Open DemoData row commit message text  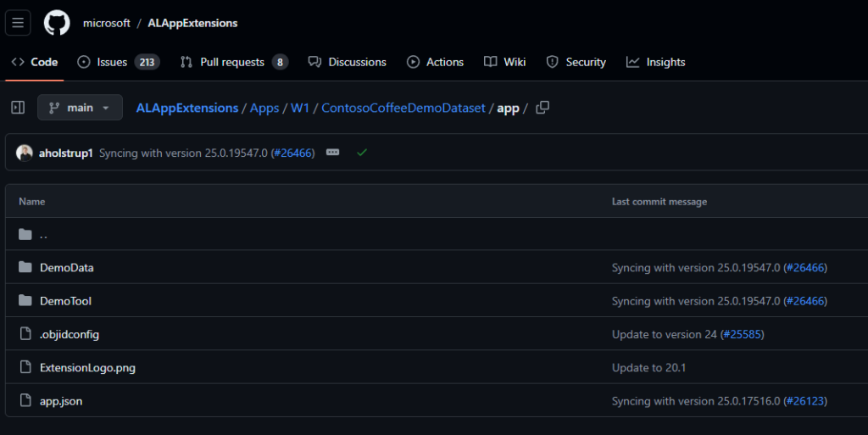[x=696, y=268]
